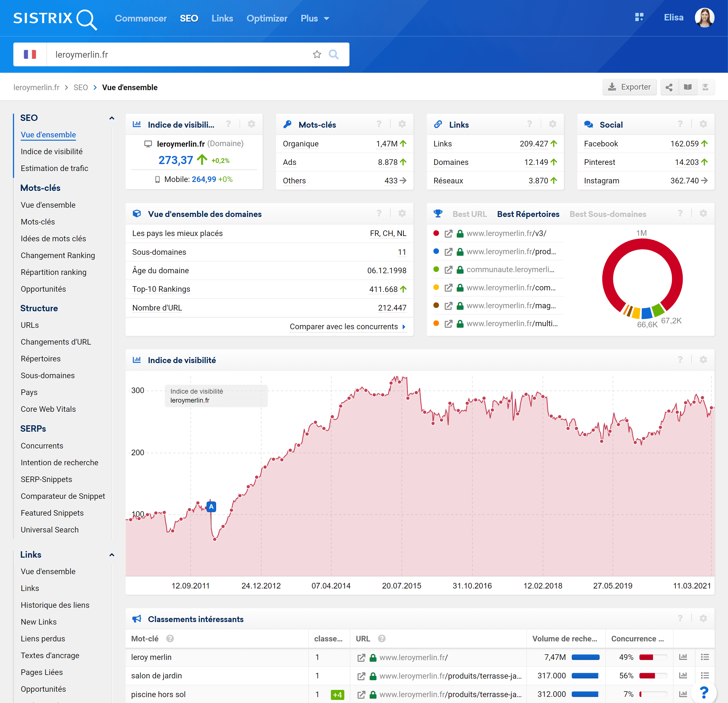This screenshot has width=728, height=703.
Task: Open chart icon in leroy merlin row
Action: (x=683, y=657)
